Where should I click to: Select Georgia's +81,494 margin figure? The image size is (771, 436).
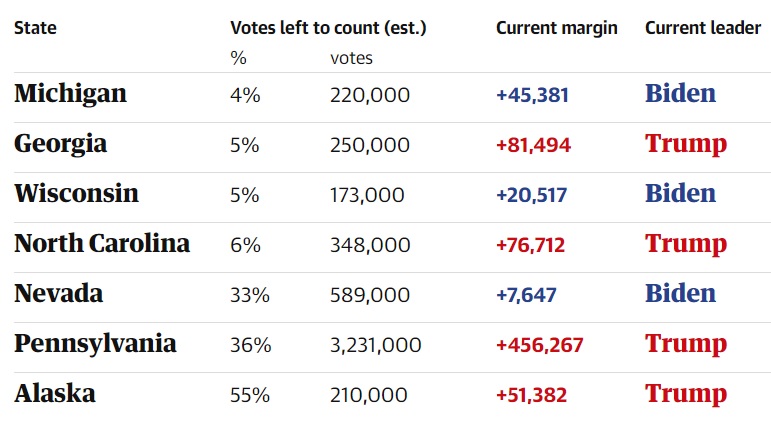pos(533,145)
